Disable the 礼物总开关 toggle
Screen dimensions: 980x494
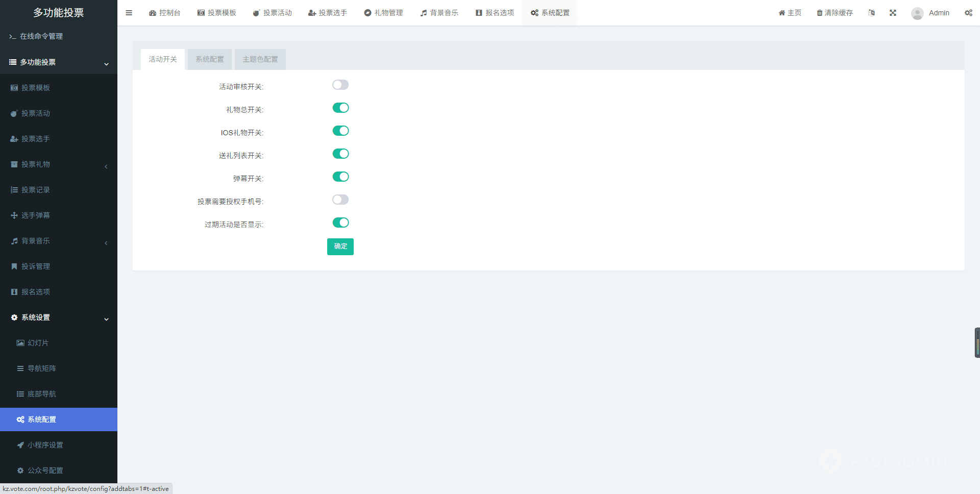[x=340, y=108]
